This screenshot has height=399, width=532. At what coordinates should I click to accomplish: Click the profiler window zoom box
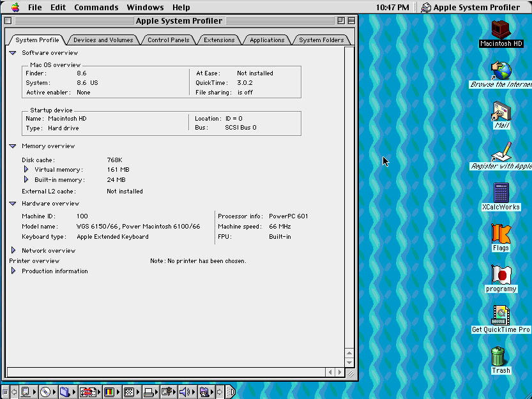click(x=341, y=20)
